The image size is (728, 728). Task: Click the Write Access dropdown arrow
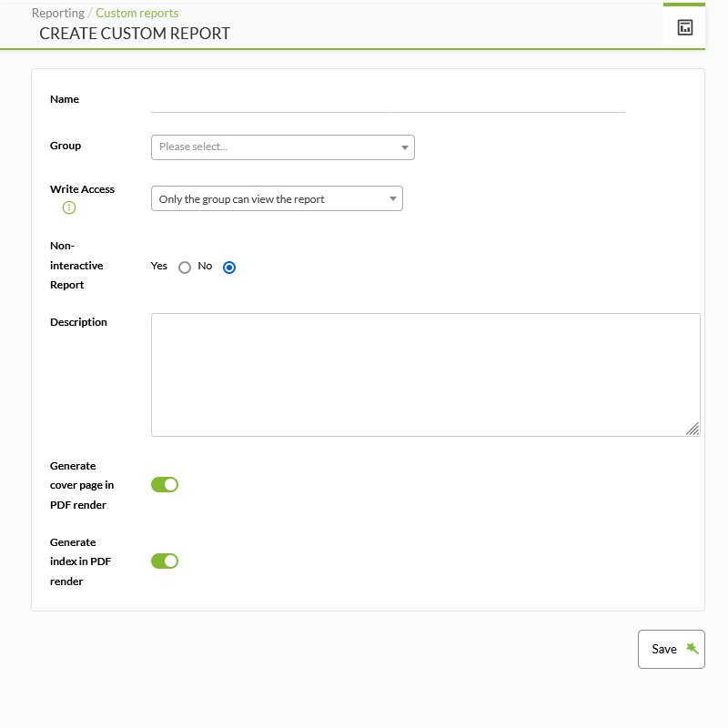tap(393, 198)
